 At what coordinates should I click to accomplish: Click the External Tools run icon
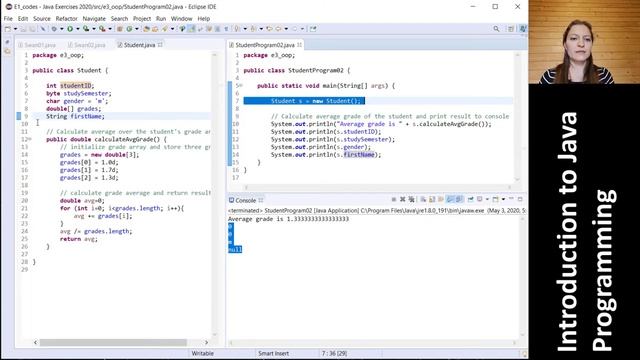pos(102,29)
